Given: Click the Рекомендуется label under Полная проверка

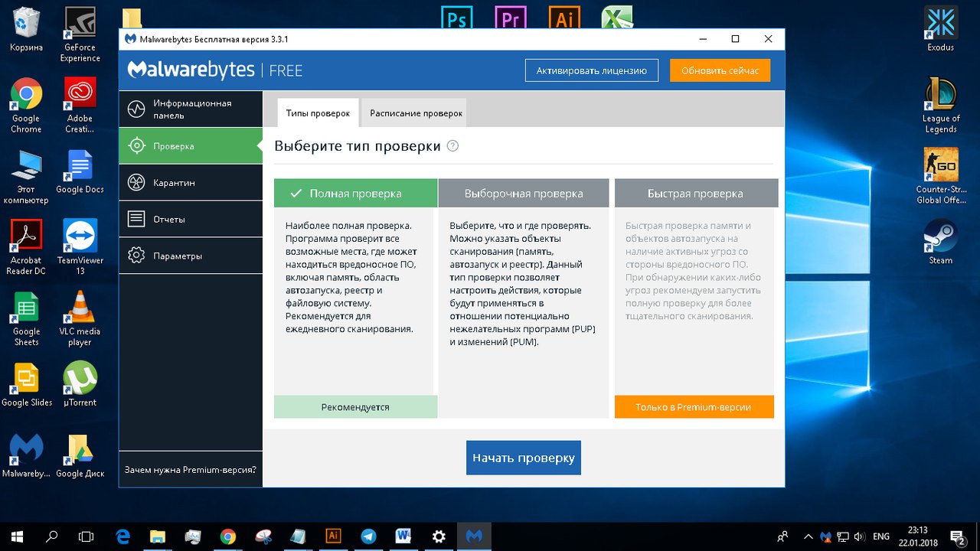Looking at the screenshot, I should coord(355,407).
